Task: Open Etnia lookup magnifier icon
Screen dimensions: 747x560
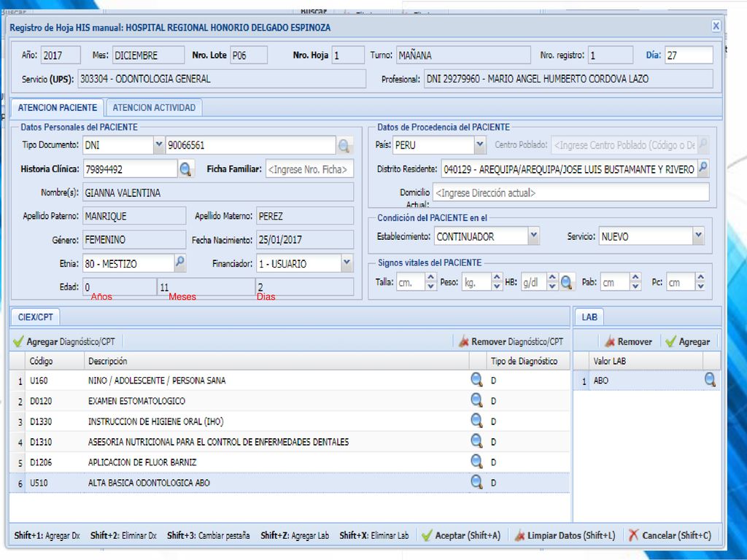Action: pos(180,262)
